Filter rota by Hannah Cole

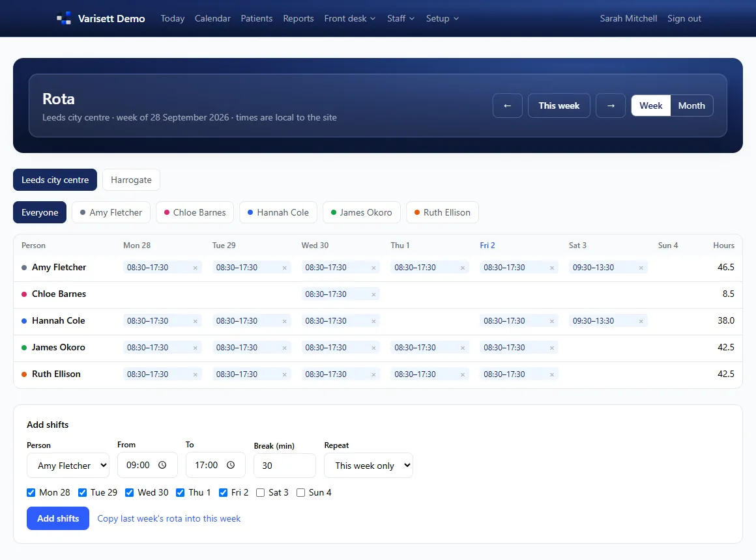point(278,212)
